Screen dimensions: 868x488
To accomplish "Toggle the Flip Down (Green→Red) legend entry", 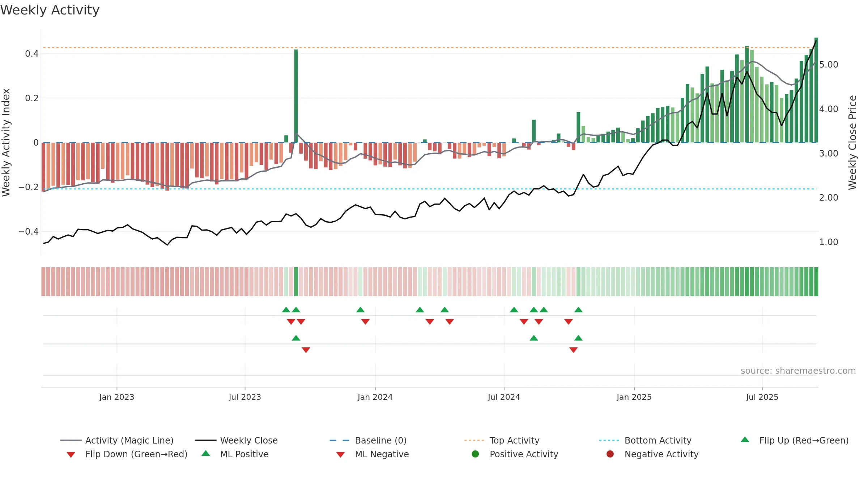I will [x=127, y=454].
